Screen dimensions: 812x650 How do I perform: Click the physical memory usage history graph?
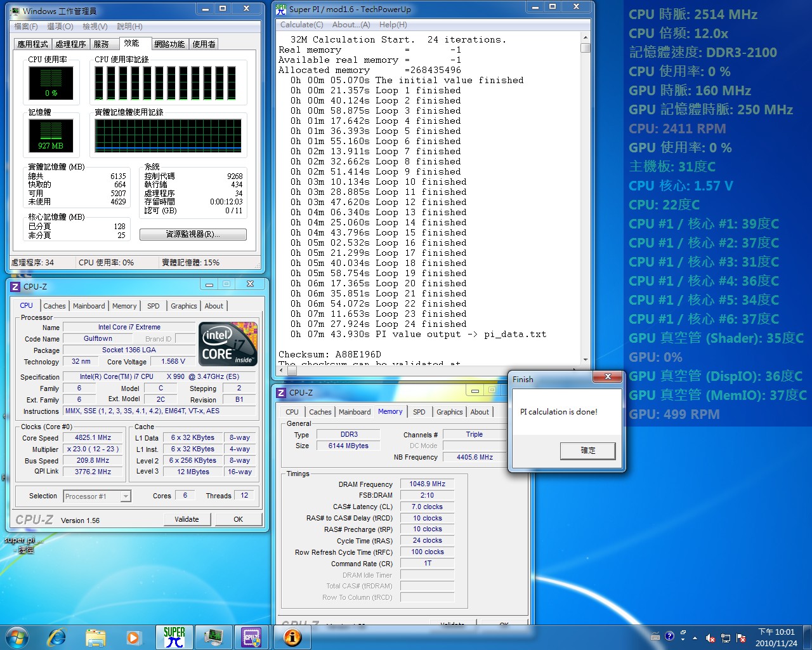168,136
